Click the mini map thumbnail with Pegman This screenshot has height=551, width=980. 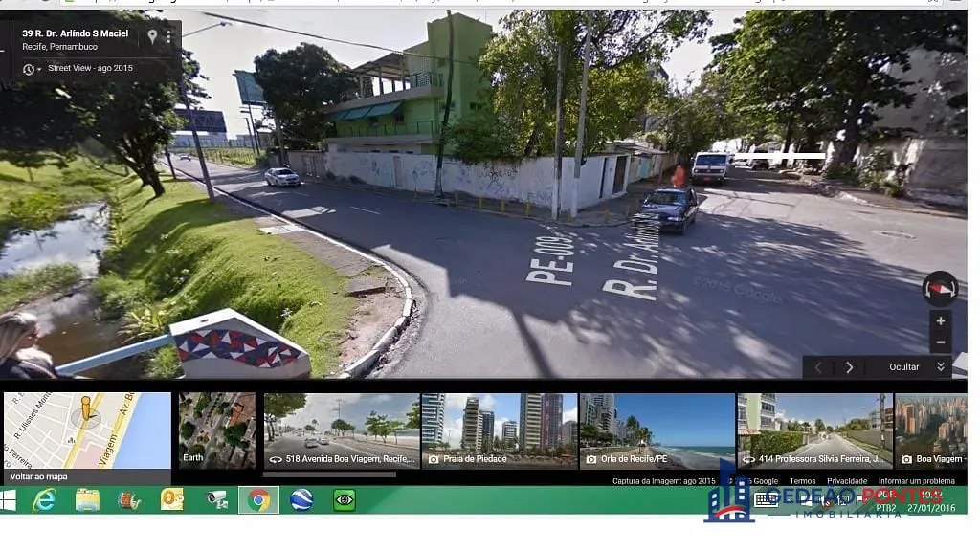[x=87, y=430]
